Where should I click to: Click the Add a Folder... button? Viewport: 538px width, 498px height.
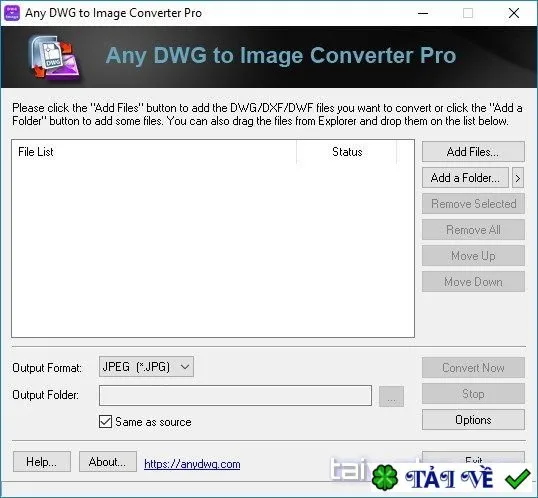465,178
